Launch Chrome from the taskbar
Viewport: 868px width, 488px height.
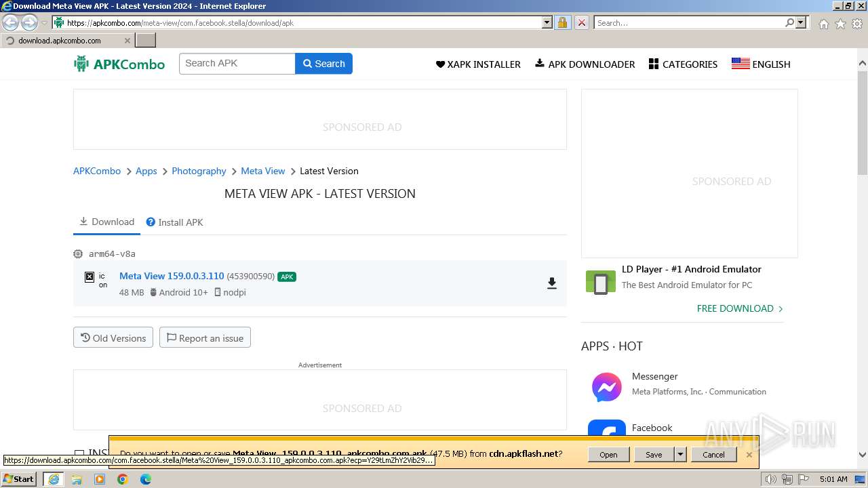pos(123,479)
